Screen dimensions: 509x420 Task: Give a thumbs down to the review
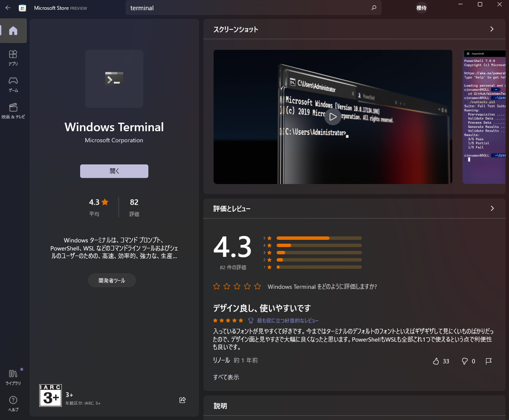464,361
